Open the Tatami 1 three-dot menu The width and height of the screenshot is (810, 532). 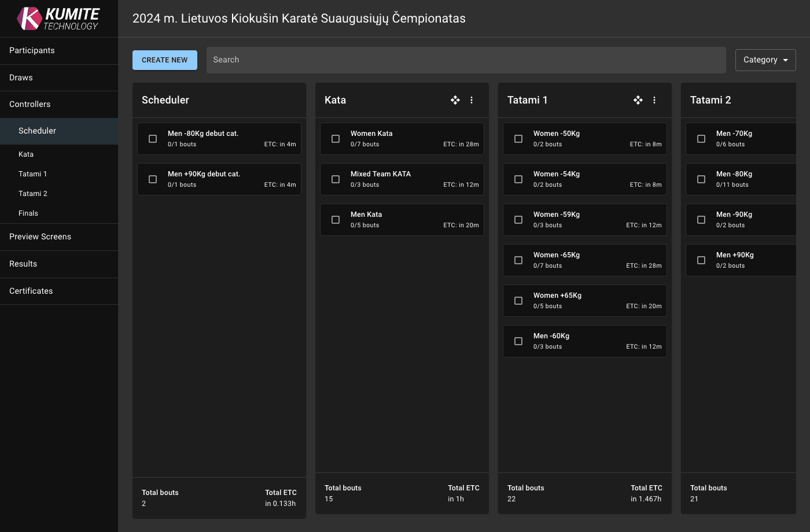tap(654, 100)
